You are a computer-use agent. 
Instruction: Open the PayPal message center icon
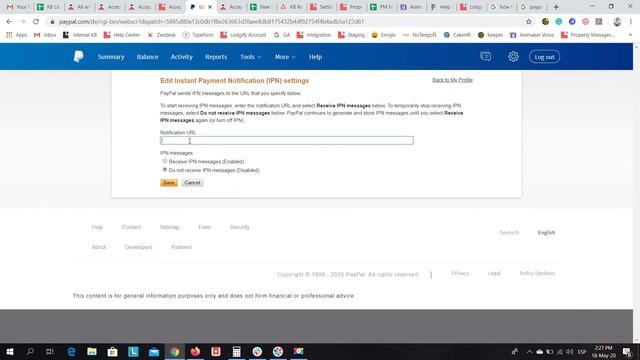click(x=485, y=56)
